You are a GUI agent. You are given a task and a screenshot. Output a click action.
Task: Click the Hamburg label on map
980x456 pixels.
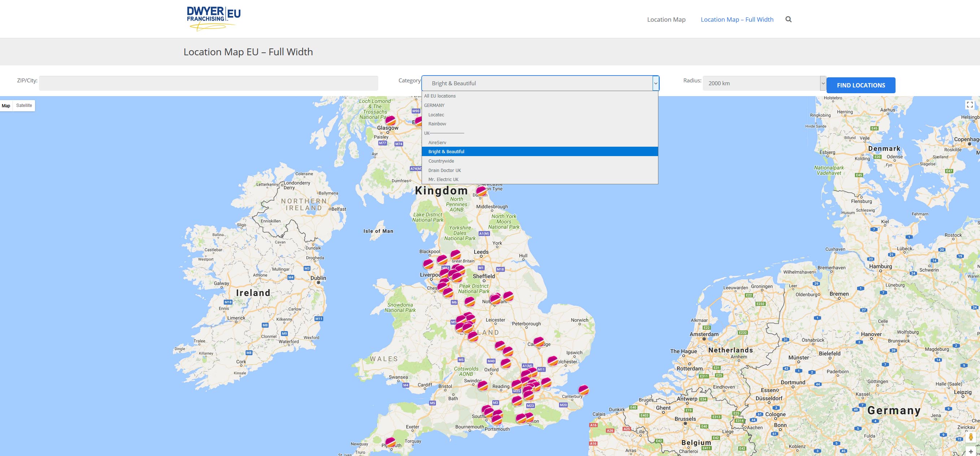(x=880, y=266)
